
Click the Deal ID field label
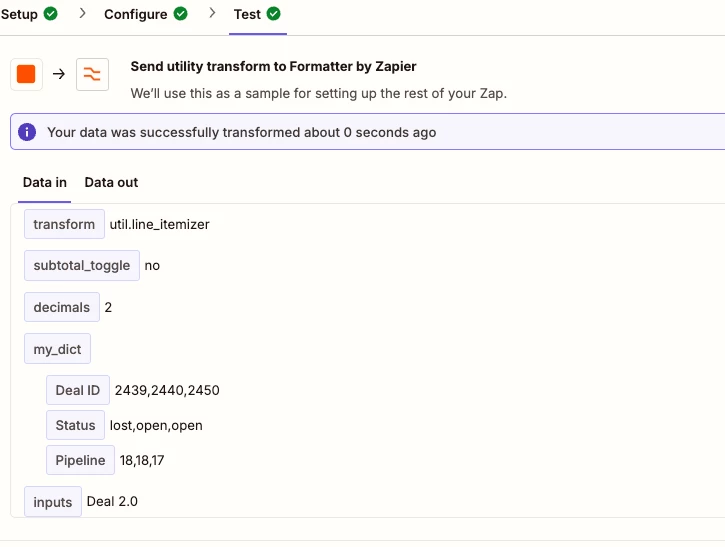coord(78,390)
